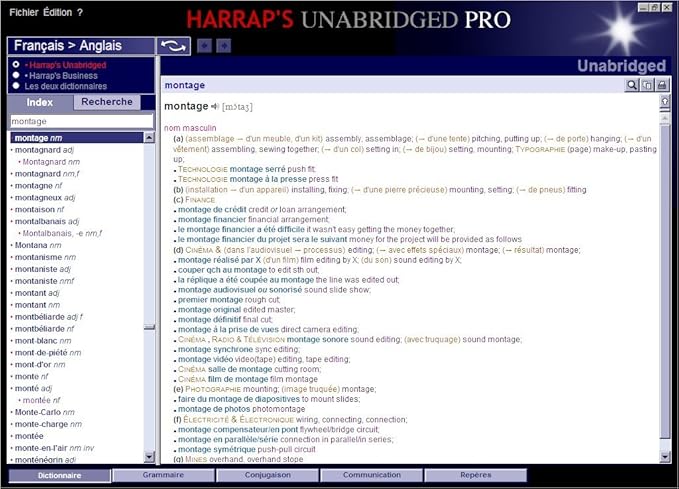Screen dimensions: 679x489
Task: Open the Dictionnaire section
Action: [x=59, y=475]
